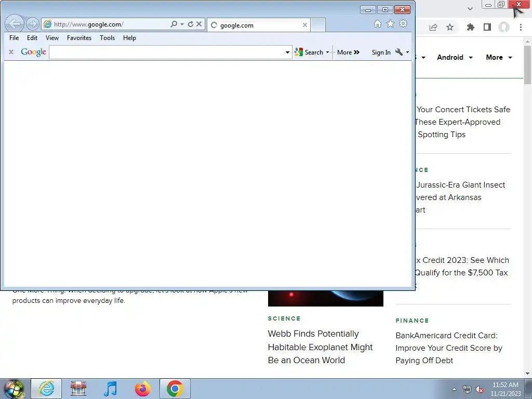The image size is (532, 399).
Task: Open the File menu
Action: click(14, 38)
